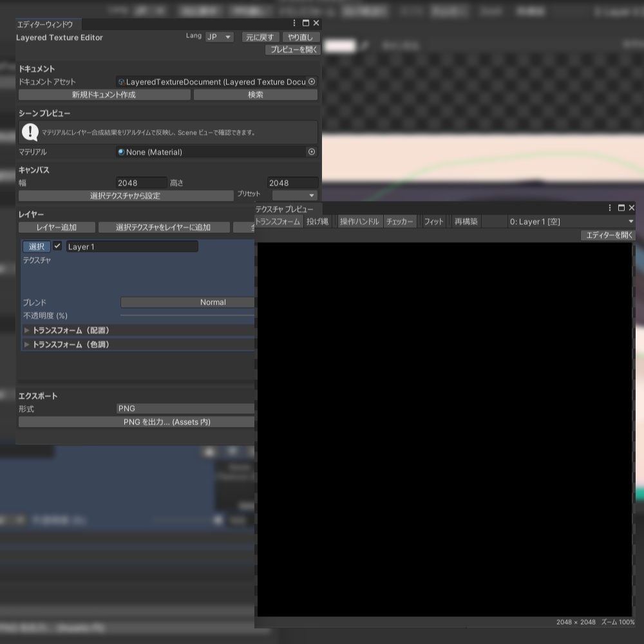Open the ドキュメント アセット object picker icon
This screenshot has width=644, height=644.
(x=311, y=82)
